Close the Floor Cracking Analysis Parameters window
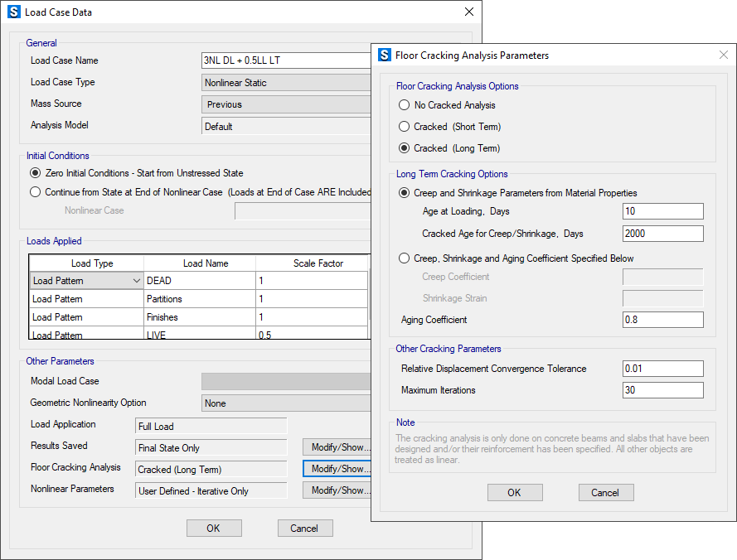The height and width of the screenshot is (560, 737). tap(722, 56)
